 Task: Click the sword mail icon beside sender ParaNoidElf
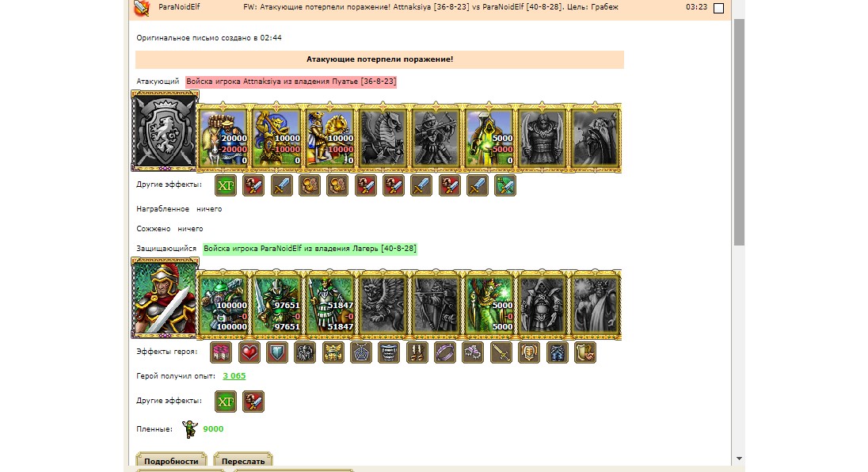[x=143, y=8]
